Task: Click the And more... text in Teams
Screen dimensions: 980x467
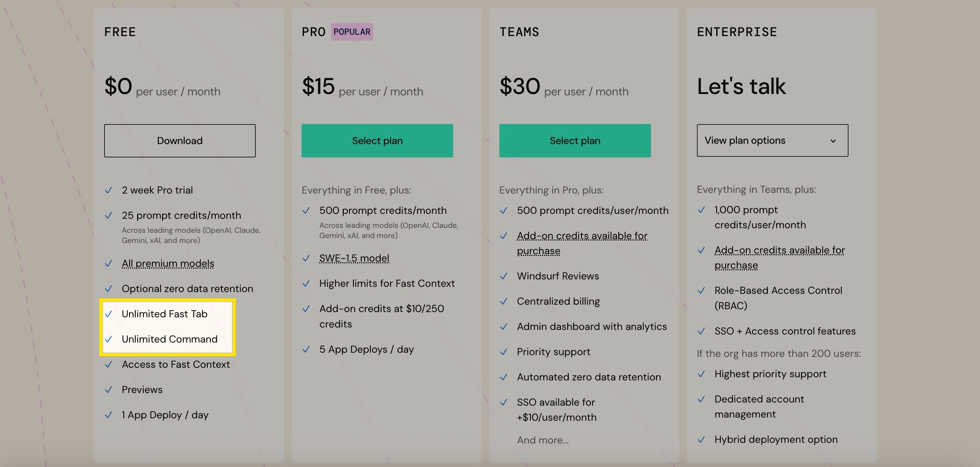Action: pyautogui.click(x=543, y=440)
